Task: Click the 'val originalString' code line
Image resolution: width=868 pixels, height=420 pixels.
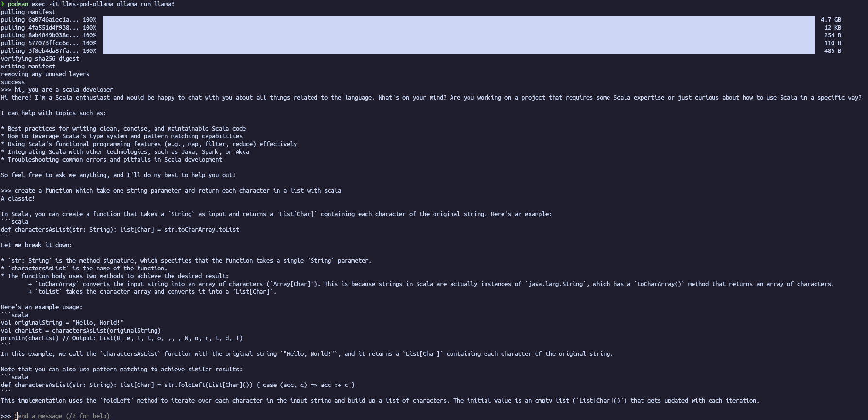Action: [62, 323]
